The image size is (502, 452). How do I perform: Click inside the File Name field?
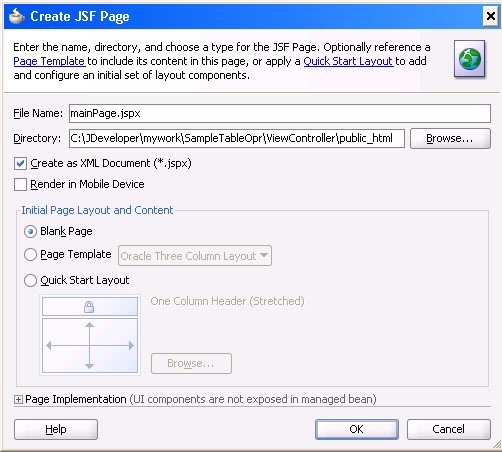[280, 113]
